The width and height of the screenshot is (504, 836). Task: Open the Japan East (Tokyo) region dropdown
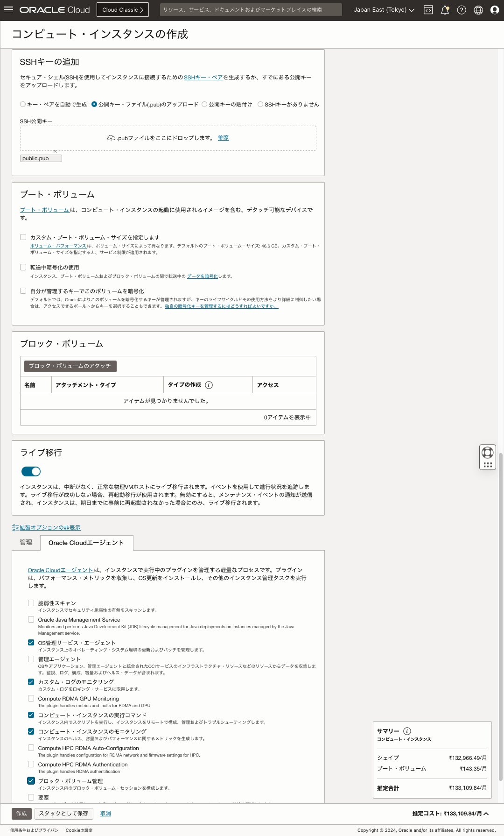point(384,10)
